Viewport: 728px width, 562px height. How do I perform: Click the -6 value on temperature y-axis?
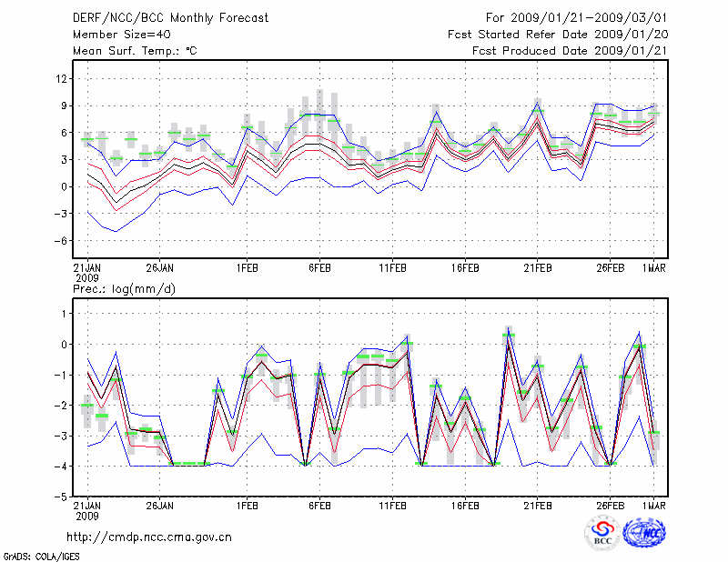pyautogui.click(x=62, y=241)
